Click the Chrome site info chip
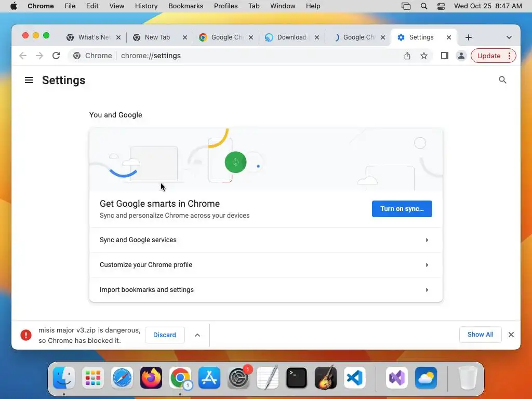This screenshot has width=532, height=399. pos(92,56)
